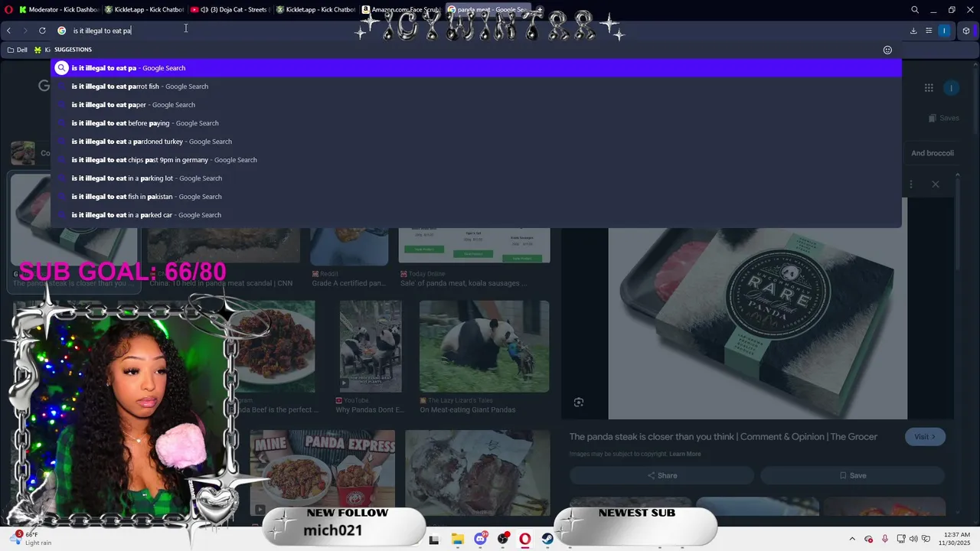Screen dimensions: 980x551
Task: Select suggestion 'eat in a parked car'
Action: pos(476,215)
